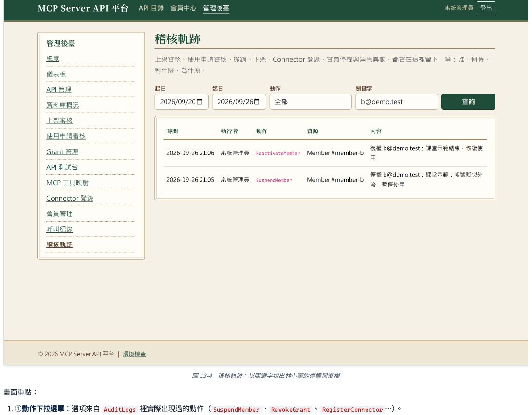This screenshot has width=532, height=415.
Task: Click the RegisterConnector code text in the notes
Action: click(352, 410)
